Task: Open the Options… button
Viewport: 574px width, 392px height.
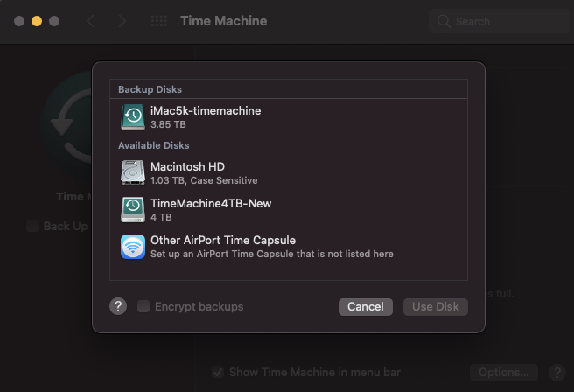Action: (504, 373)
